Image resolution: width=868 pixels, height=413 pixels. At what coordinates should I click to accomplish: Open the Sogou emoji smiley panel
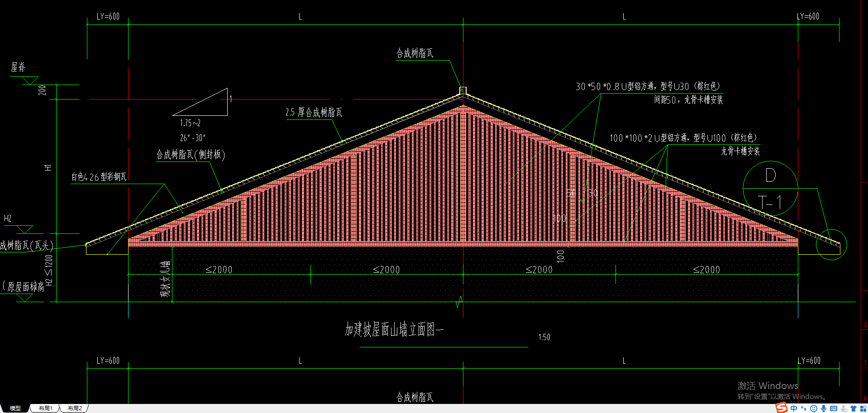(814, 408)
